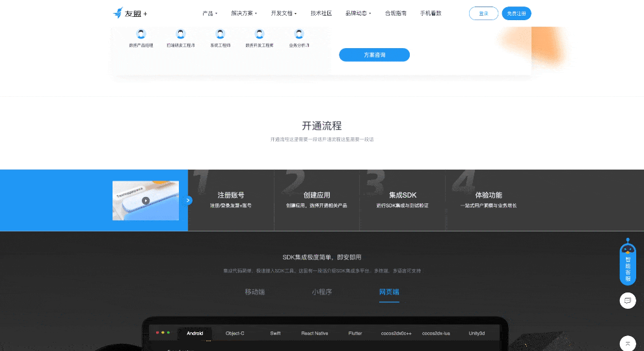Select the cocos2dx-lua code tab
The width and height of the screenshot is (644, 351).
pos(436,333)
